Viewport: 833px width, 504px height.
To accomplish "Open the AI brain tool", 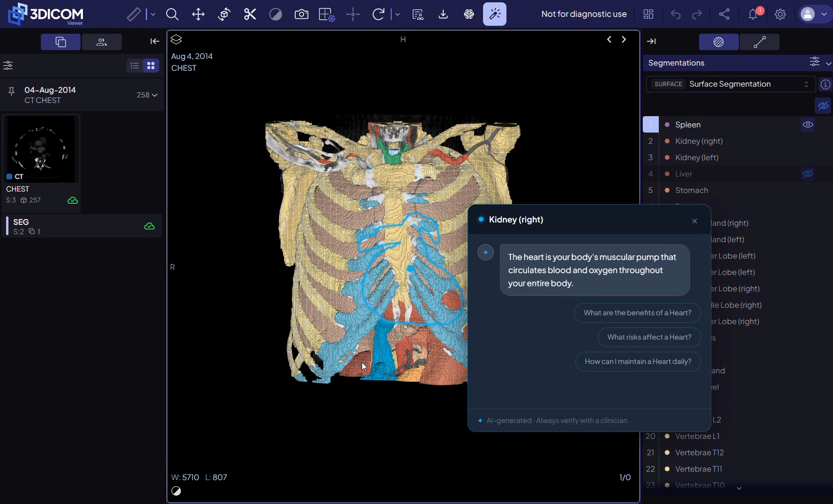I will coord(469,15).
